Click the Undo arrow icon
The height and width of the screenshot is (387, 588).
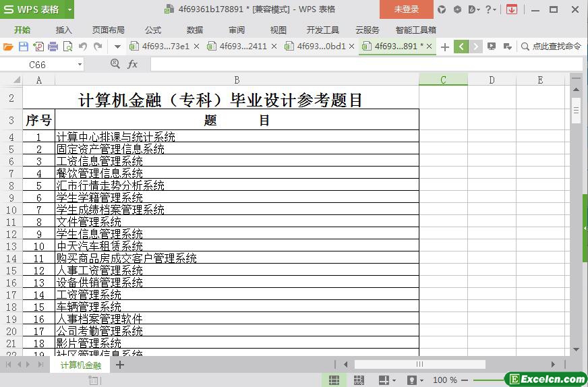point(83,47)
